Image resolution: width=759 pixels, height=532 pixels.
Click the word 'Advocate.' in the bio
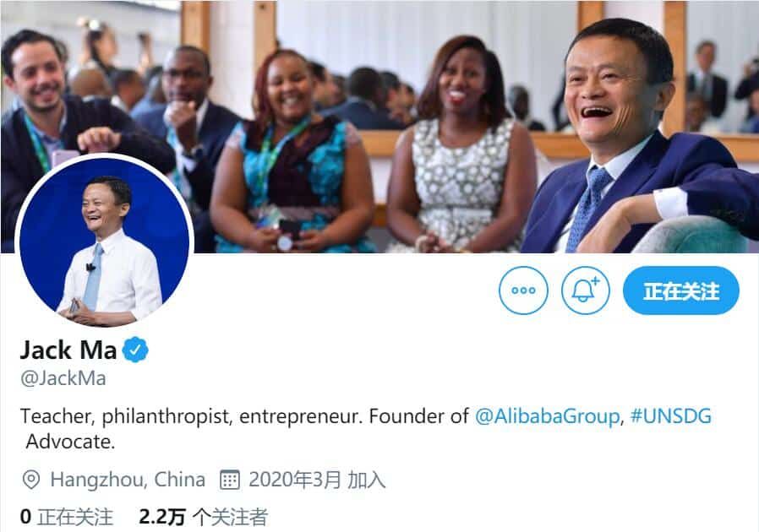click(x=70, y=441)
